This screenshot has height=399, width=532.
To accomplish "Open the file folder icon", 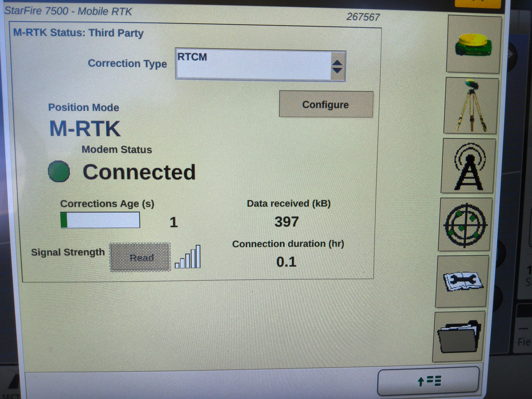I will click(459, 336).
